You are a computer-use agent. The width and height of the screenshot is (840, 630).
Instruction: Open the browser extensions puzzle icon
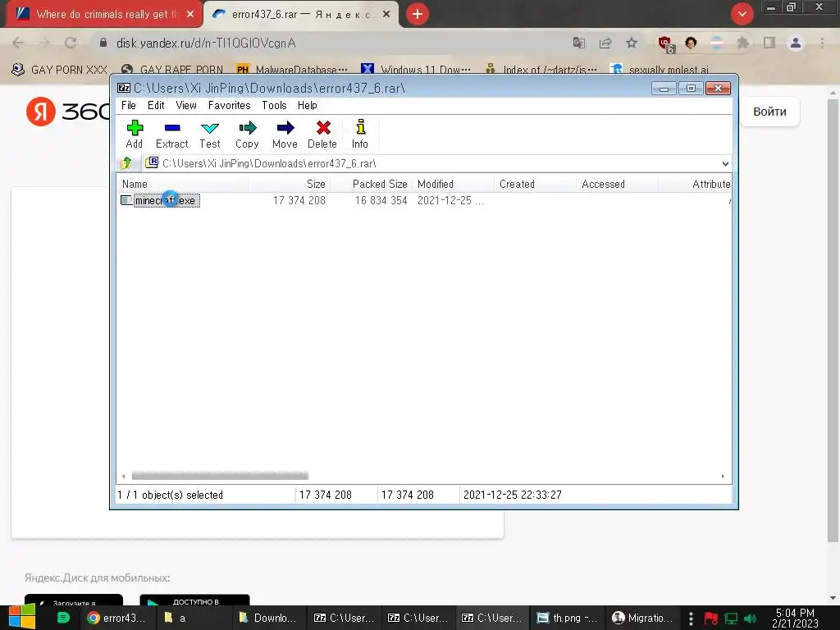coord(742,43)
